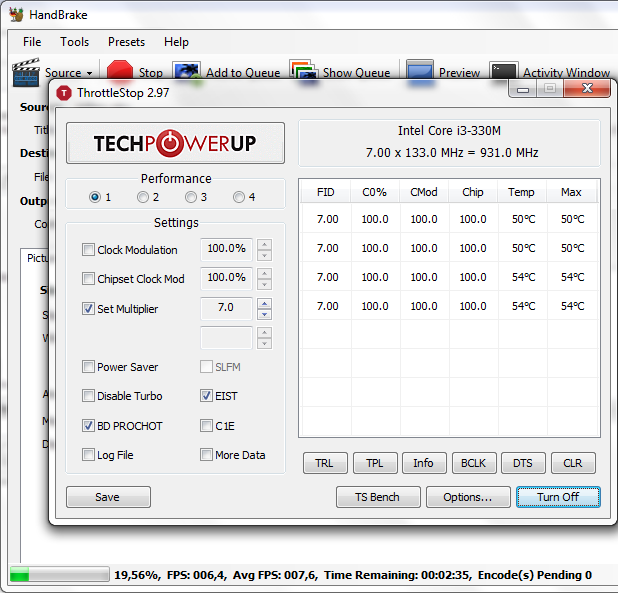Click the Turn Off button
This screenshot has height=593, width=618.
558,497
